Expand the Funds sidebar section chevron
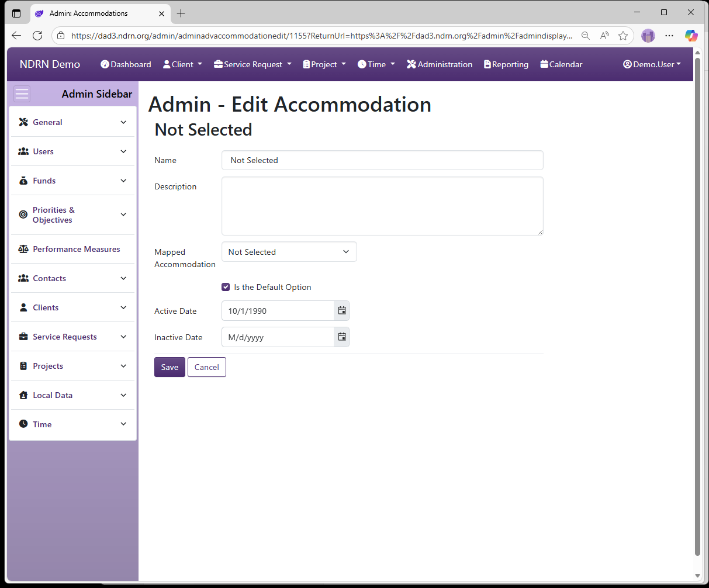This screenshot has width=709, height=588. [x=123, y=181]
